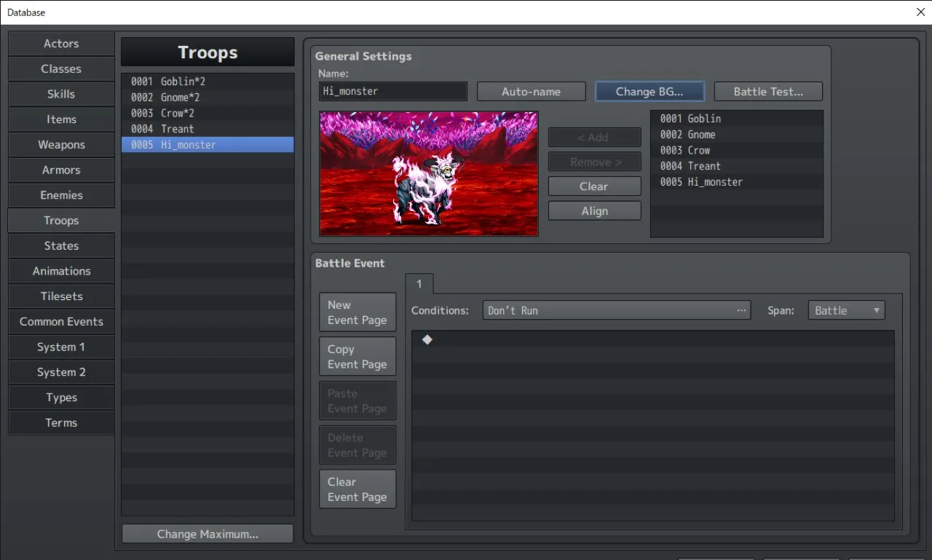Screen dimensions: 932x560
Task: Create a New Event Page
Action: tap(357, 312)
